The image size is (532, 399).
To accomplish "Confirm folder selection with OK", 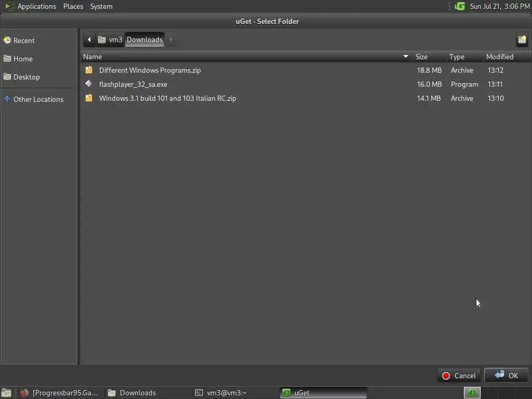I will (x=506, y=375).
